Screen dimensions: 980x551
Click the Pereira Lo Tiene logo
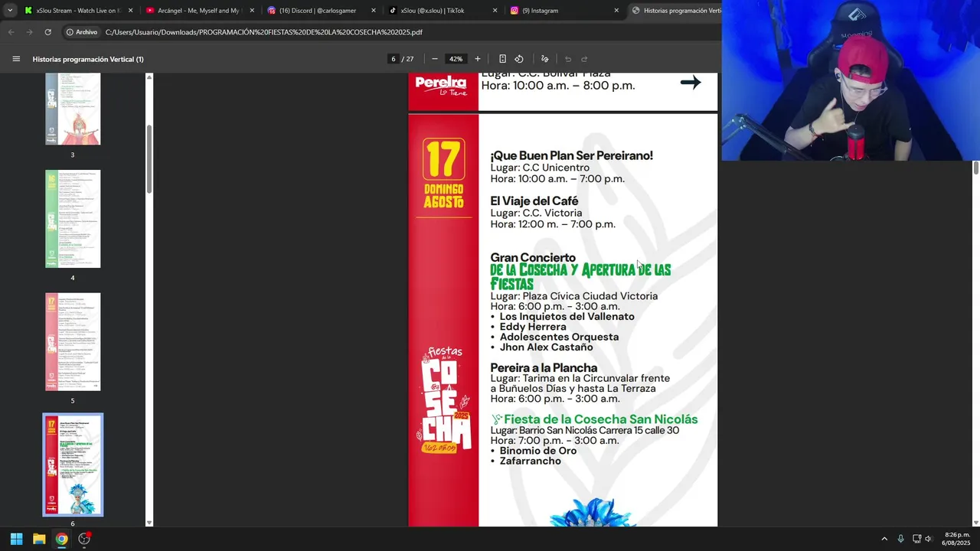441,85
